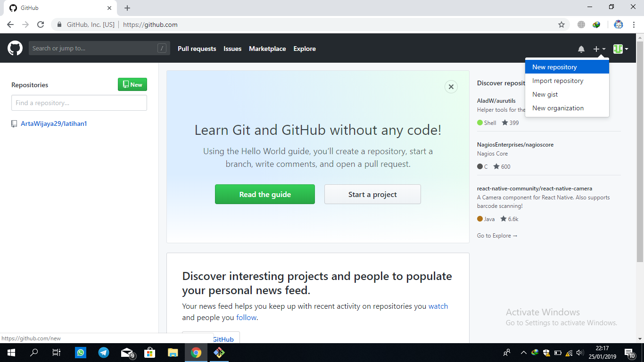Open Windows taskbar search

pyautogui.click(x=34, y=353)
